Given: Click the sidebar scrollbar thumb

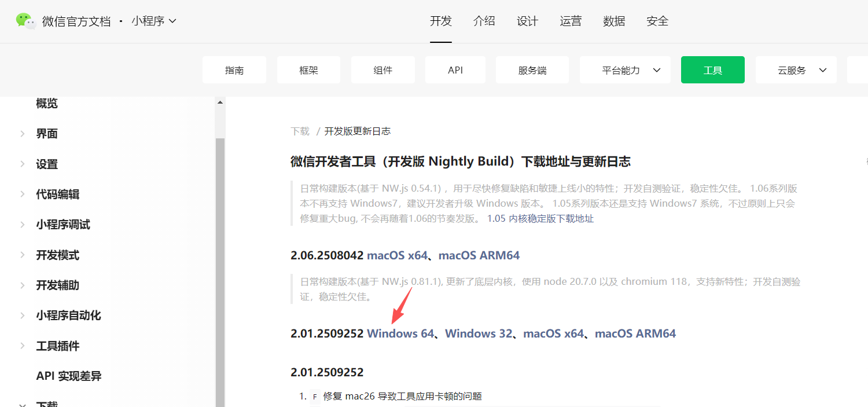Looking at the screenshot, I should 220,272.
